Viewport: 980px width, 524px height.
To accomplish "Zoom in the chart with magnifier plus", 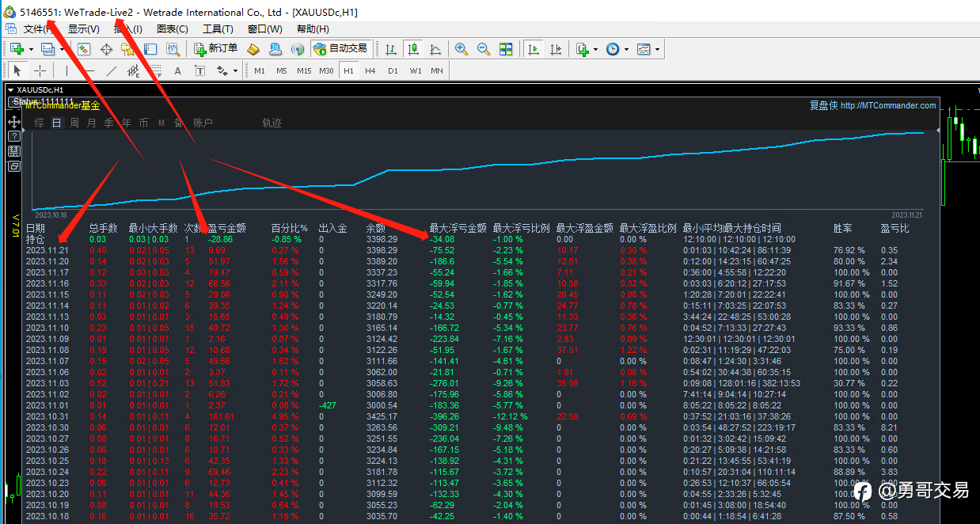I will tap(462, 49).
